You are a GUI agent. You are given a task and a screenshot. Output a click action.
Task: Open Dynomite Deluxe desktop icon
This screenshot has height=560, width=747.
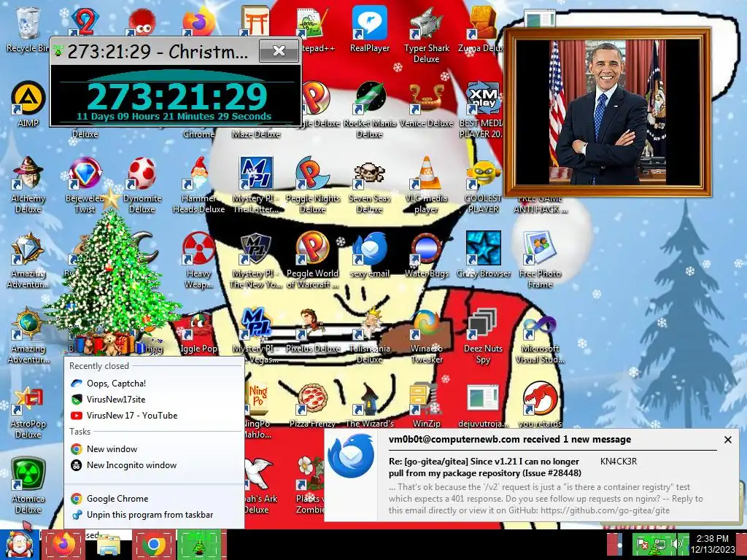(142, 184)
